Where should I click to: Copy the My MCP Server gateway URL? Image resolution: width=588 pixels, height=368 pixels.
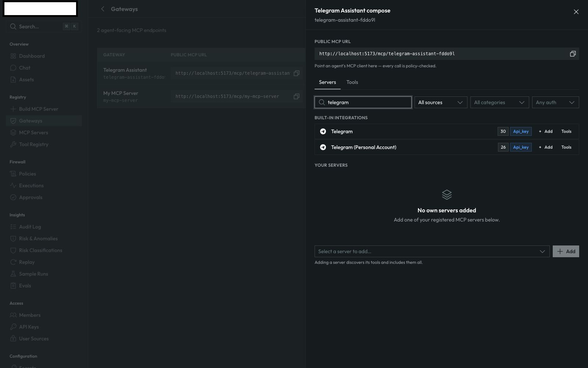(297, 96)
